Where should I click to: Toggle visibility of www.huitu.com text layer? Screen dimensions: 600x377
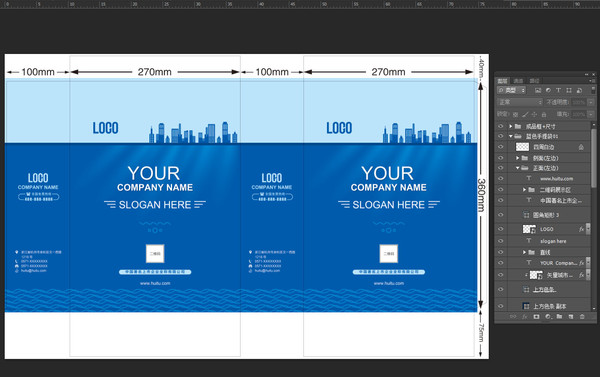(x=501, y=178)
